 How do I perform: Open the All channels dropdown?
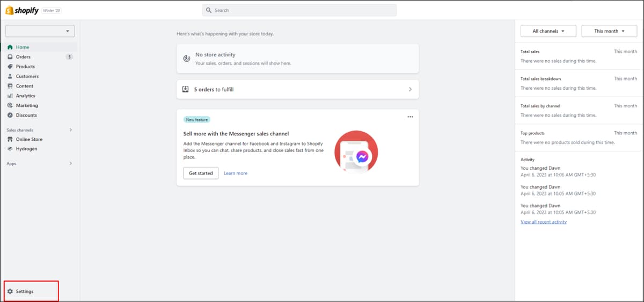(x=548, y=31)
